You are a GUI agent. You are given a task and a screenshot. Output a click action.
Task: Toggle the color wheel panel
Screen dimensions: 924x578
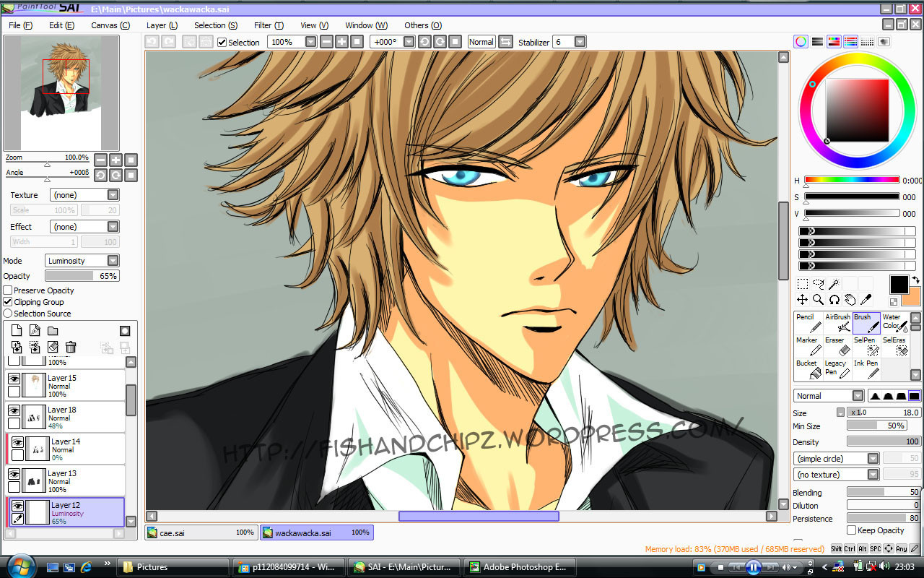coord(801,42)
